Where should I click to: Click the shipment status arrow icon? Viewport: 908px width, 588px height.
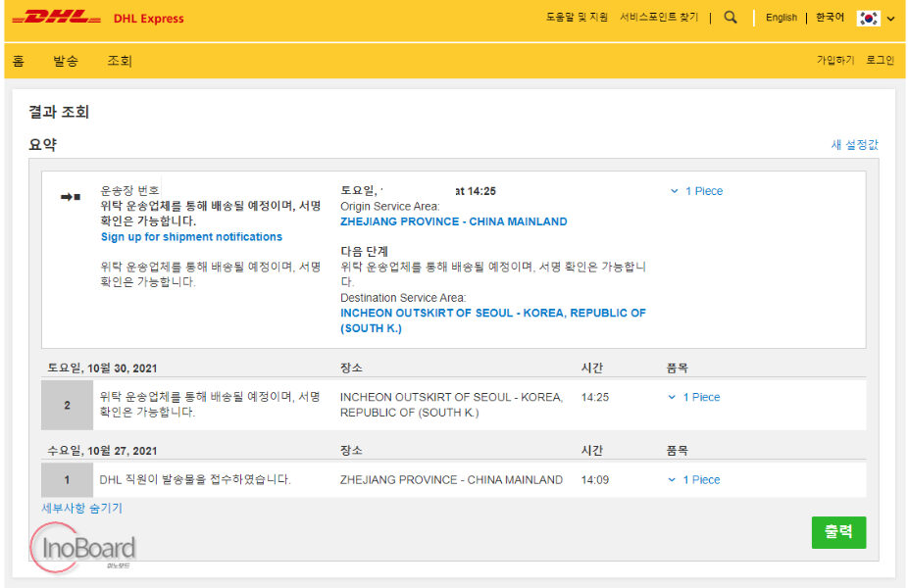click(70, 197)
